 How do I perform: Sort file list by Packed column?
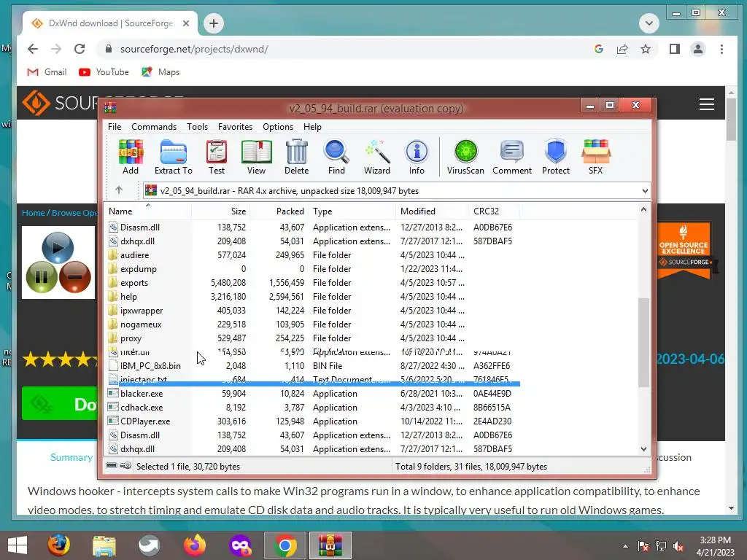tap(278, 211)
